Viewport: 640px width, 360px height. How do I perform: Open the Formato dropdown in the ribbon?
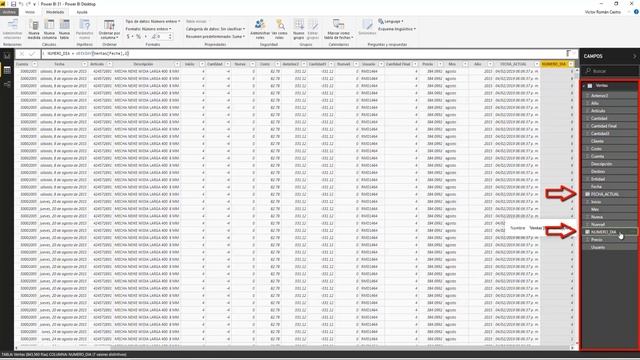tap(149, 29)
